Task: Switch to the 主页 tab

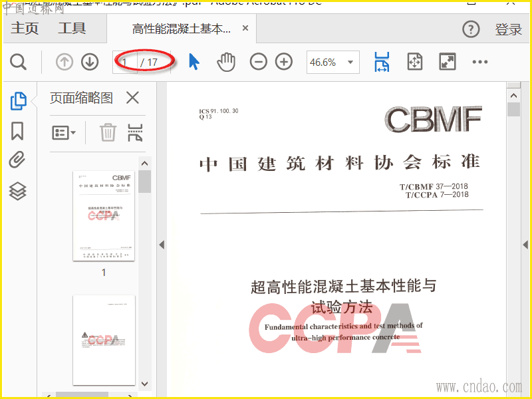Action: click(25, 28)
